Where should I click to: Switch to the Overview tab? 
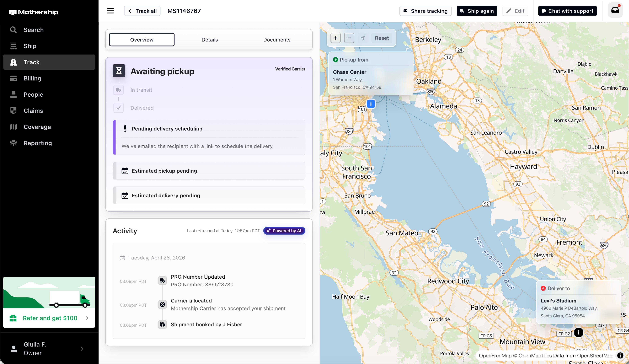click(142, 40)
